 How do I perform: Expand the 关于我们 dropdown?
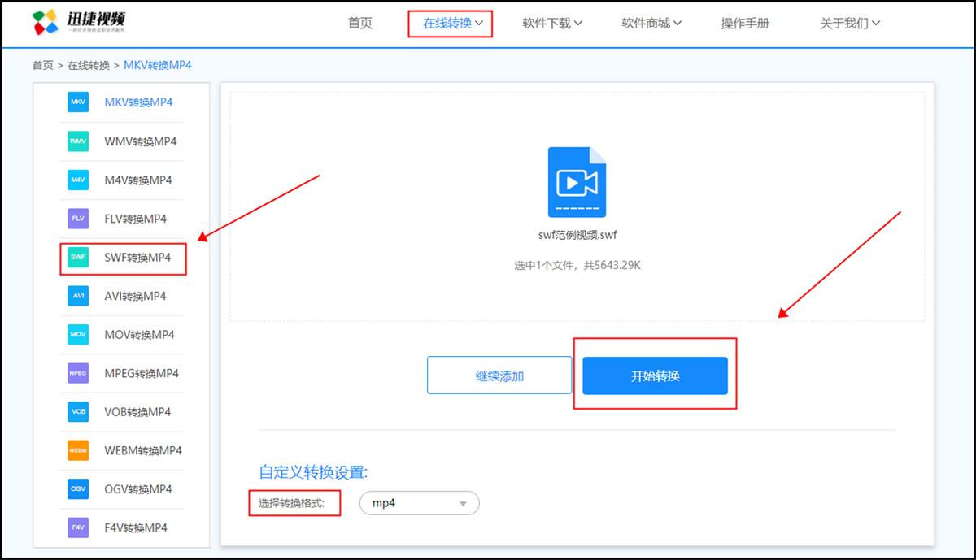[x=849, y=23]
